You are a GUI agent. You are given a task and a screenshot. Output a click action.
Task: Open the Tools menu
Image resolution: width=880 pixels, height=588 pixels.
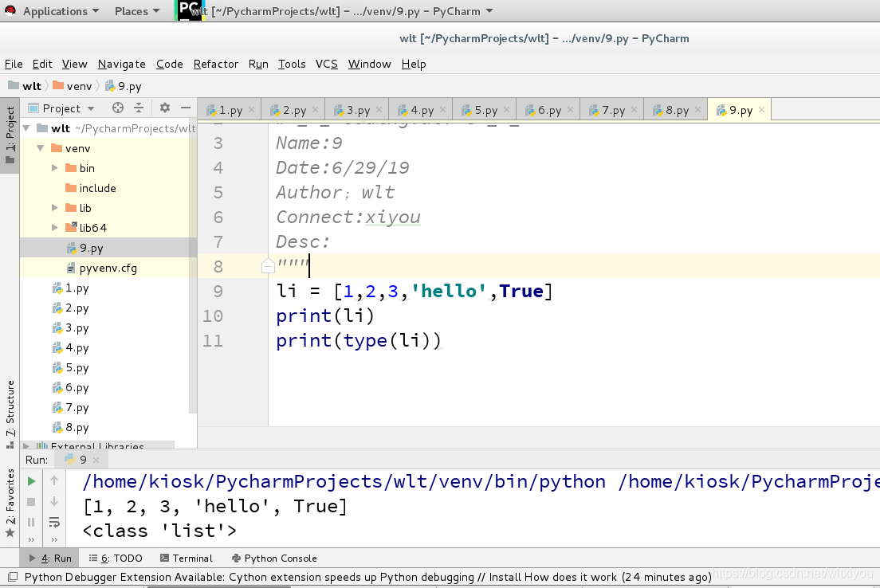pos(292,64)
